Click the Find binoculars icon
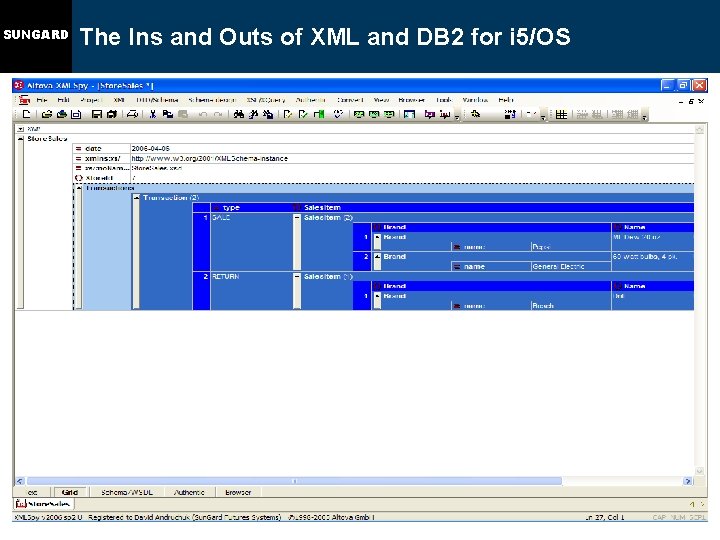This screenshot has height=540, width=720. [x=238, y=114]
